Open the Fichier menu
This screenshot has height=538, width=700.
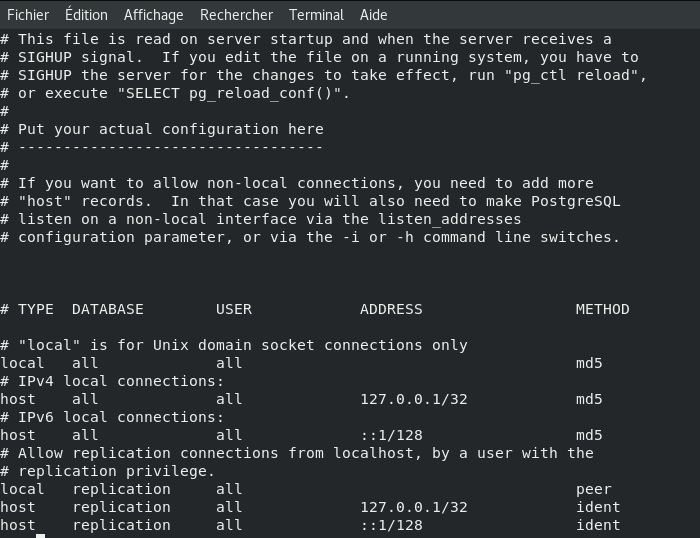pos(28,15)
